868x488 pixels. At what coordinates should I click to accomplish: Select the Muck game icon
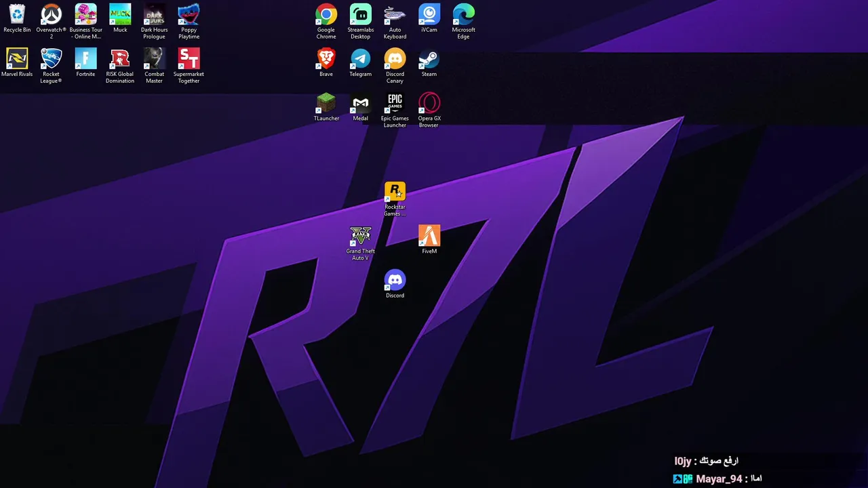point(120,19)
